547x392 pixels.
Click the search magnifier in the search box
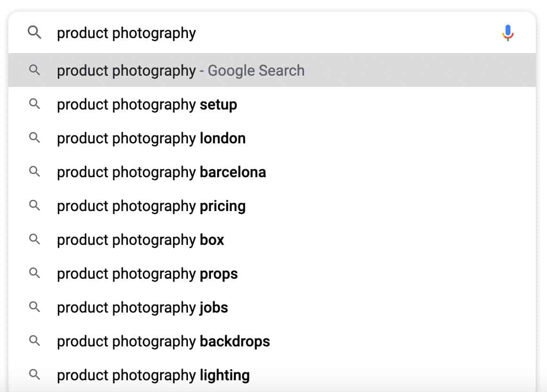[34, 33]
